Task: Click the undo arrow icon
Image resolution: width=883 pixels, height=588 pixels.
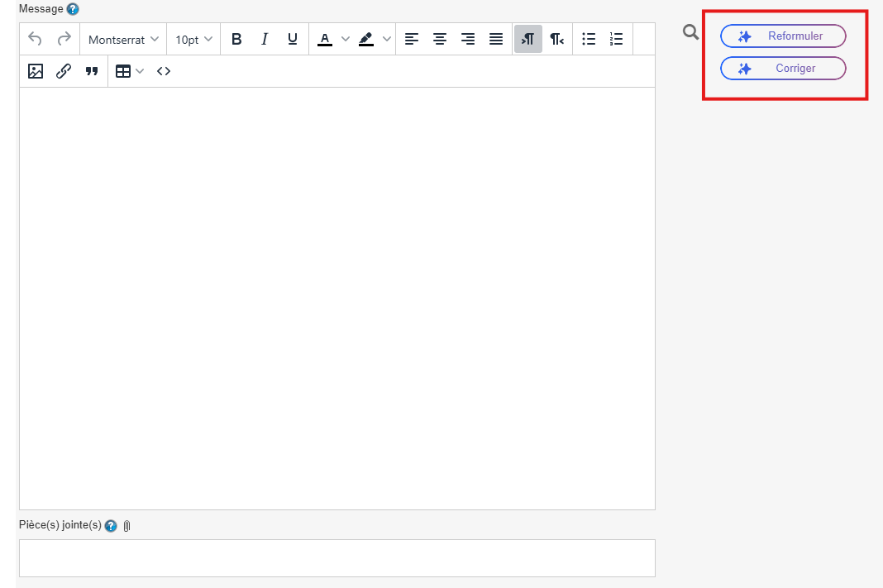Action: 35,39
